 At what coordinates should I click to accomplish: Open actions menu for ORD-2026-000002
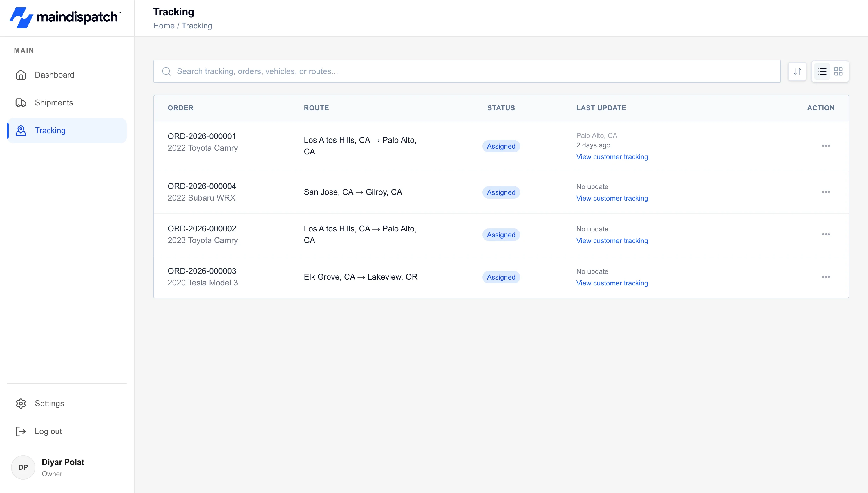[x=826, y=234]
